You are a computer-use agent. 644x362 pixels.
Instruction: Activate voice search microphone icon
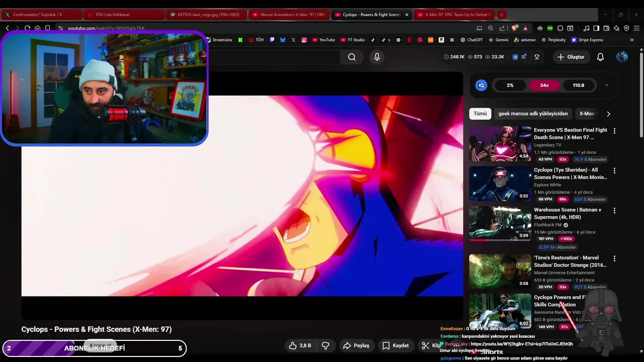(377, 57)
